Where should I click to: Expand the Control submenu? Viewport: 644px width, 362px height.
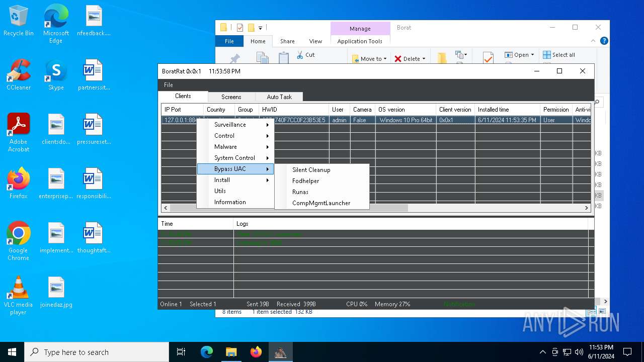[235, 136]
